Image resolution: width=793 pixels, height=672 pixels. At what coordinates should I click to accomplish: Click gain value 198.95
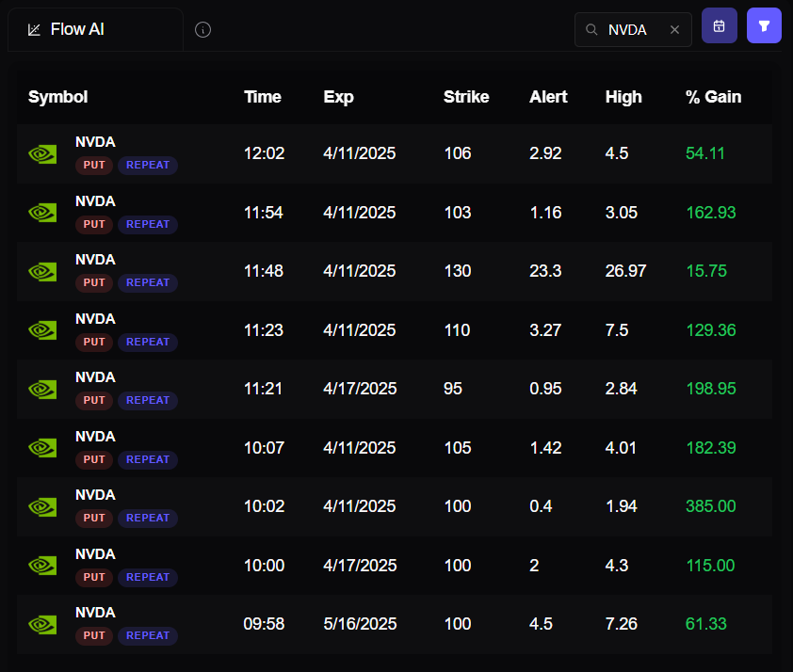click(x=711, y=389)
